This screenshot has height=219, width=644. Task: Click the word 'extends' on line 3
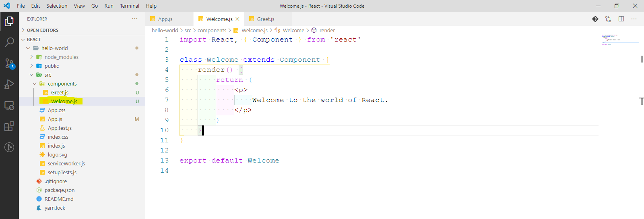point(259,60)
